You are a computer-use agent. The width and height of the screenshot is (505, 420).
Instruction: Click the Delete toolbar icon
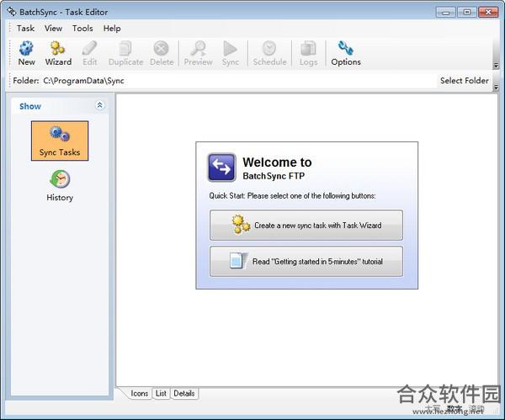point(162,53)
